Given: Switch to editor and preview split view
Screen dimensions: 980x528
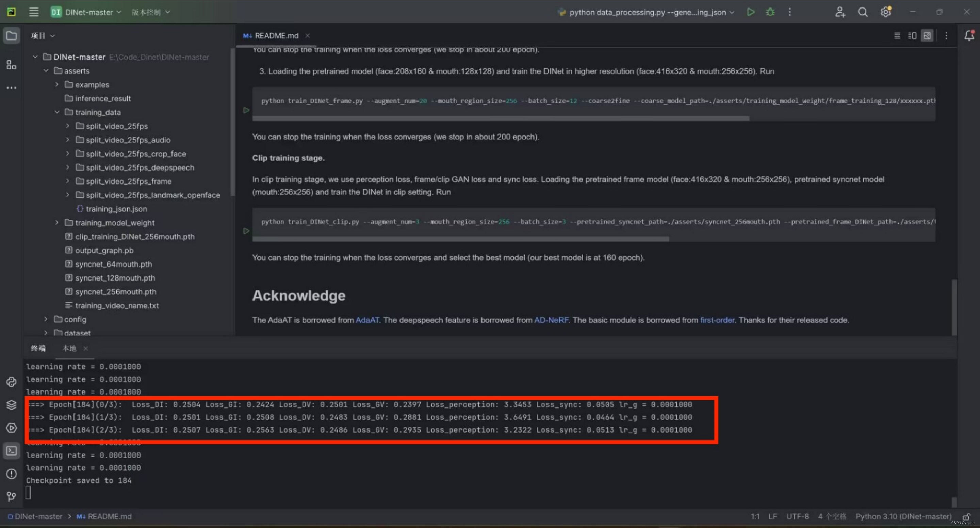Looking at the screenshot, I should click(x=912, y=35).
